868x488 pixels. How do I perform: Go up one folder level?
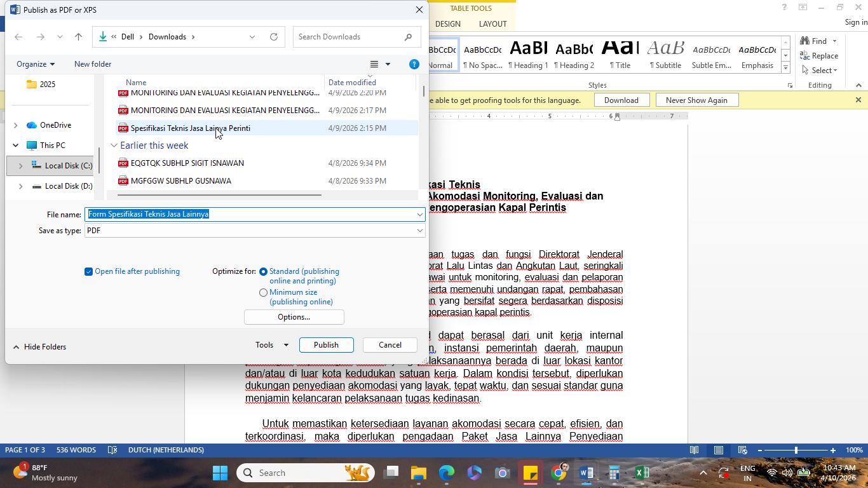click(x=79, y=37)
